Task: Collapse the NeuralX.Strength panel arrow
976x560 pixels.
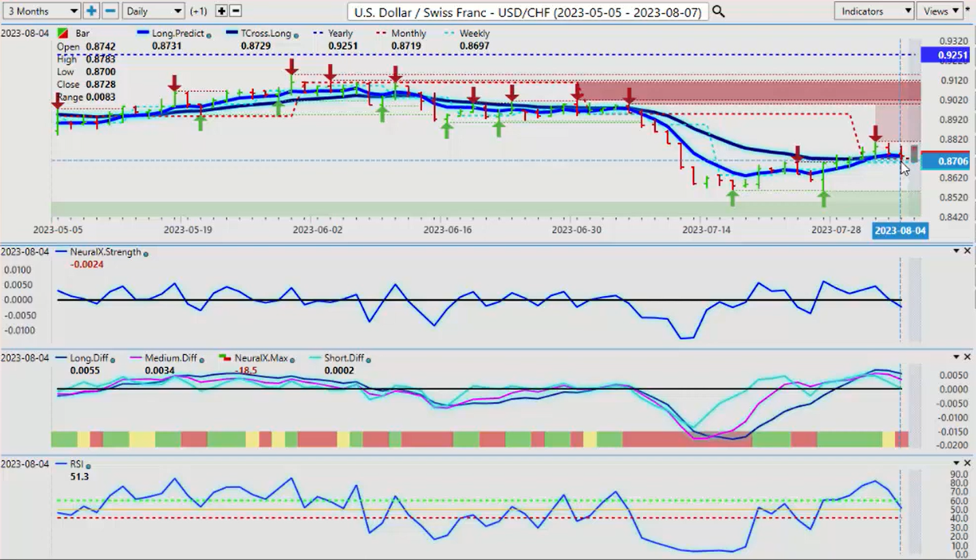Action: (x=956, y=251)
